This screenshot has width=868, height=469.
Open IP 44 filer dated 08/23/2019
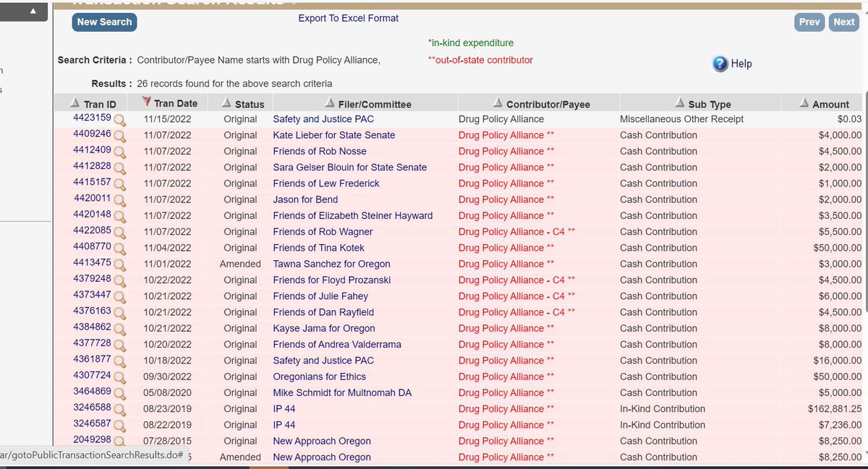pyautogui.click(x=284, y=409)
